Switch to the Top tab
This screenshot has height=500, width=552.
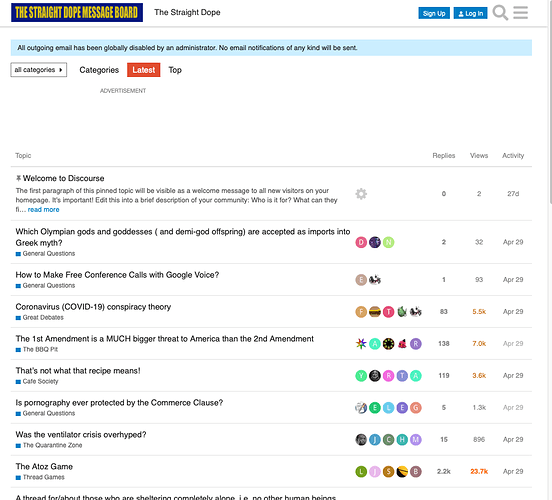(175, 70)
